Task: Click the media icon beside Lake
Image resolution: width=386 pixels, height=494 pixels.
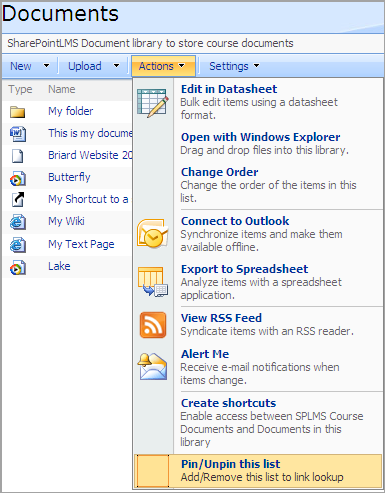Action: pyautogui.click(x=18, y=268)
